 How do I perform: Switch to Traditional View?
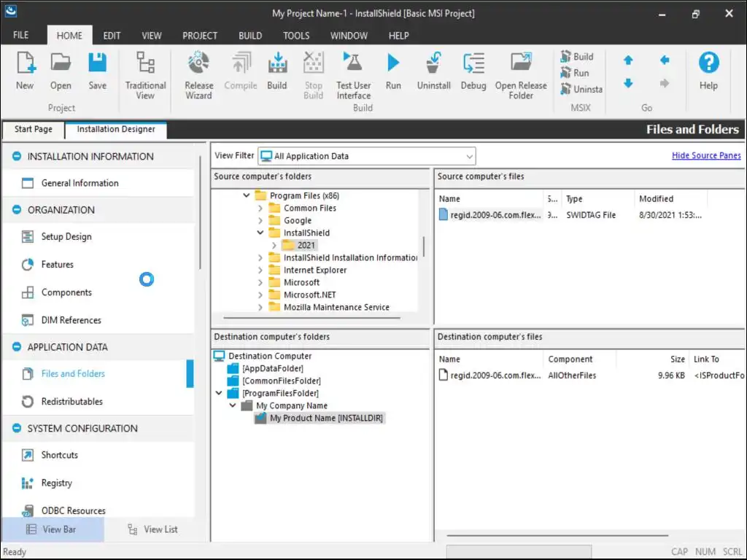tap(145, 75)
